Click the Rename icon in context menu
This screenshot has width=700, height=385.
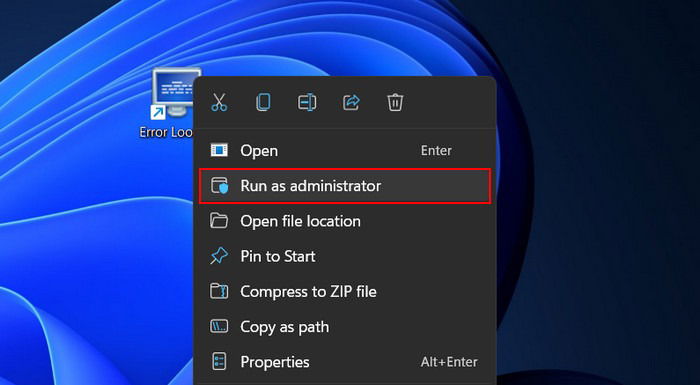click(x=307, y=102)
